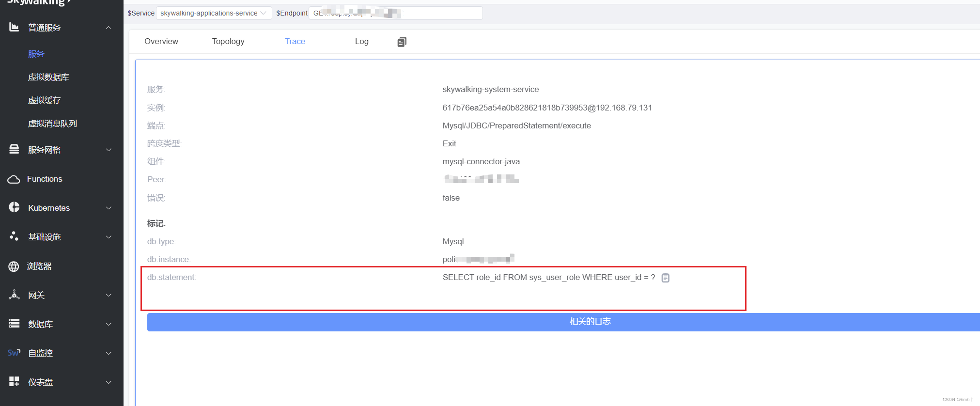Image resolution: width=980 pixels, height=406 pixels.
Task: Open the Log tab
Action: (362, 42)
